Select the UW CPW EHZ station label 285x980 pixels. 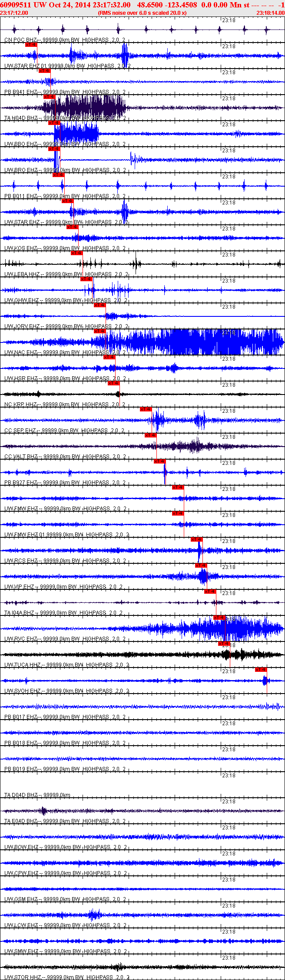(x=65, y=873)
